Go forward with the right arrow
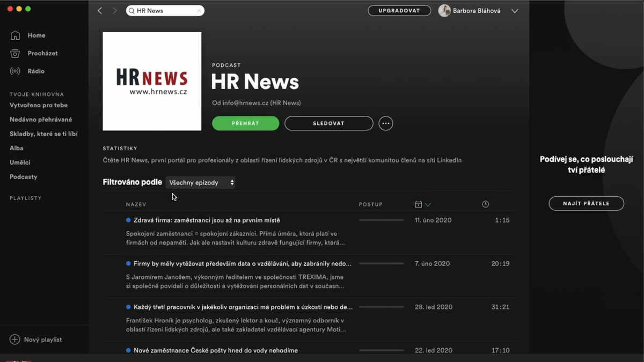644x362 pixels. (x=114, y=11)
